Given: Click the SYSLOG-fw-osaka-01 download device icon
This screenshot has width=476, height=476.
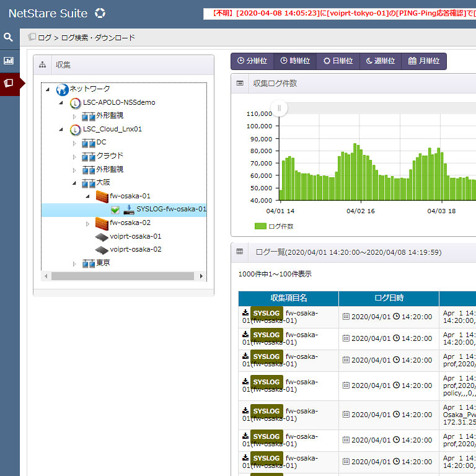Looking at the screenshot, I should pos(129,209).
